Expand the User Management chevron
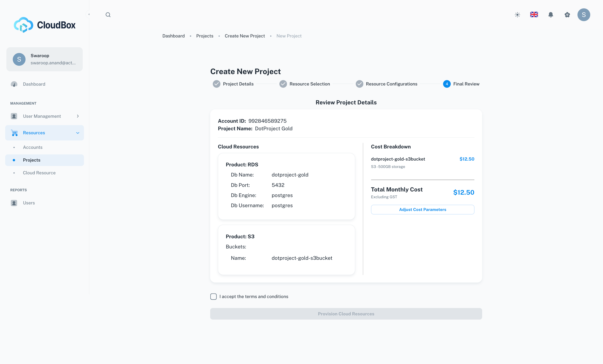Image resolution: width=603 pixels, height=364 pixels. 78,116
